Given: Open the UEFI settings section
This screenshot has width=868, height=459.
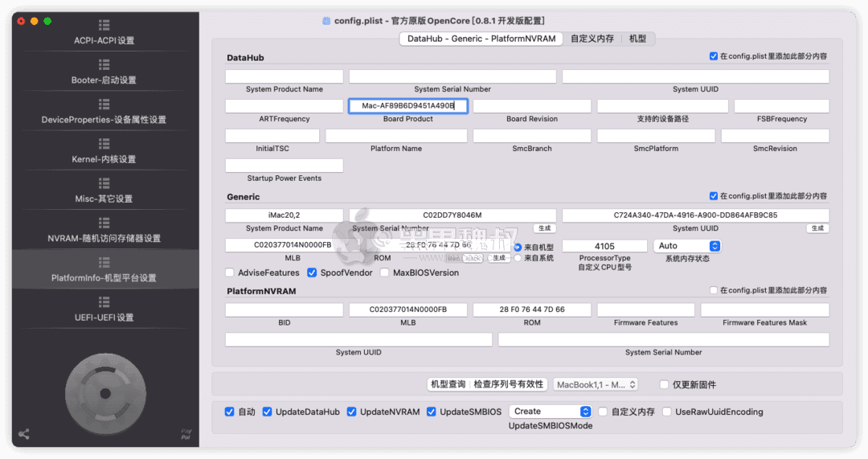Looking at the screenshot, I should pyautogui.click(x=104, y=309).
